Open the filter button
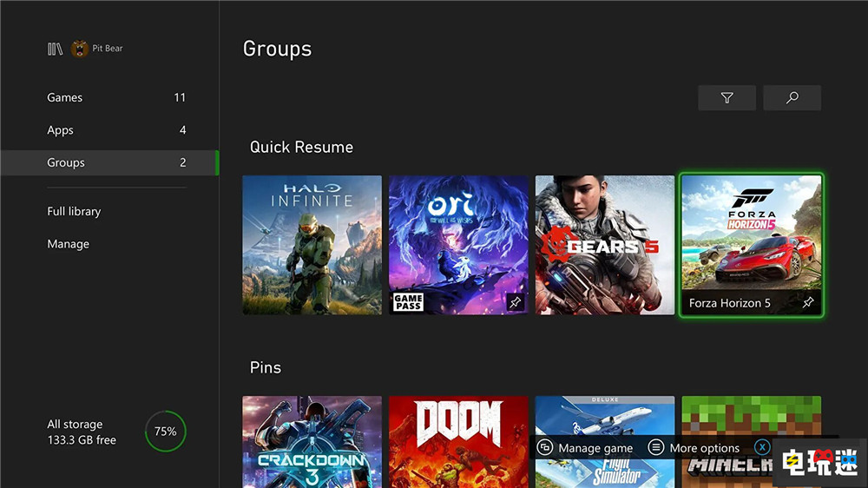This screenshot has height=488, width=868. [727, 98]
